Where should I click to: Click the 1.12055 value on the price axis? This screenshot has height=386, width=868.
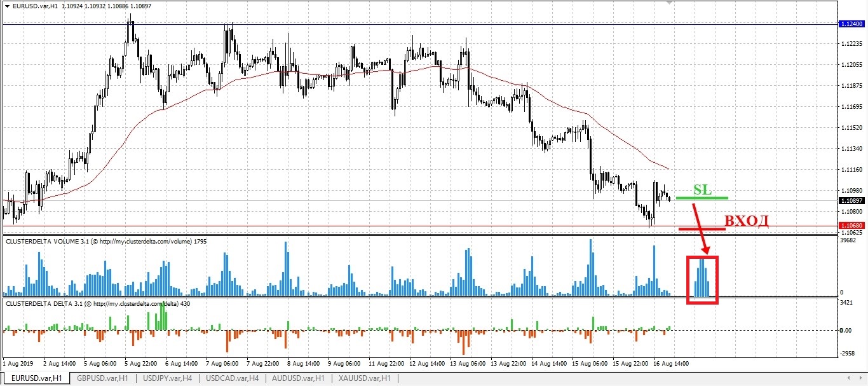coord(851,65)
